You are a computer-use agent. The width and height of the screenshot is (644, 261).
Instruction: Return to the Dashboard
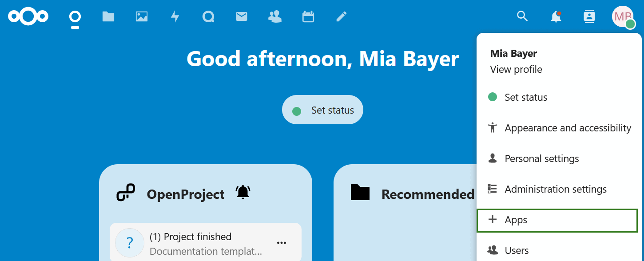click(75, 16)
